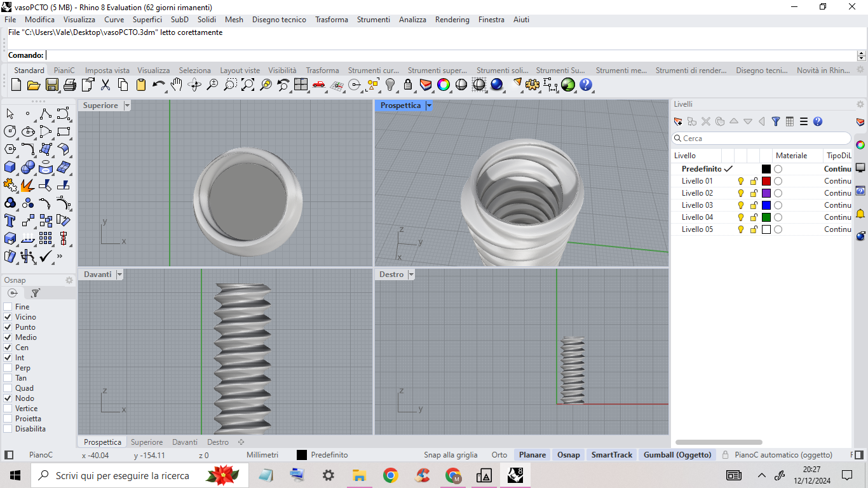Click the red car icon
Viewport: 868px width, 488px height.
point(319,85)
